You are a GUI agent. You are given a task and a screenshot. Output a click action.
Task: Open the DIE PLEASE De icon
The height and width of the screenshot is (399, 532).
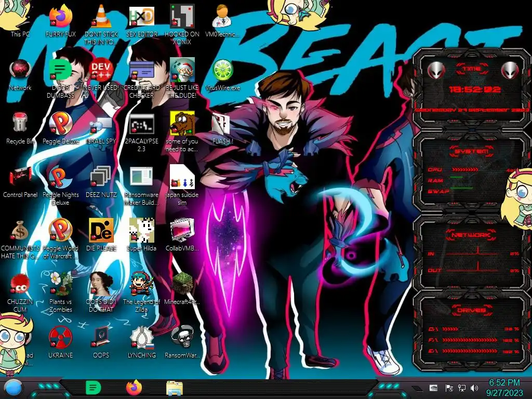[101, 235]
